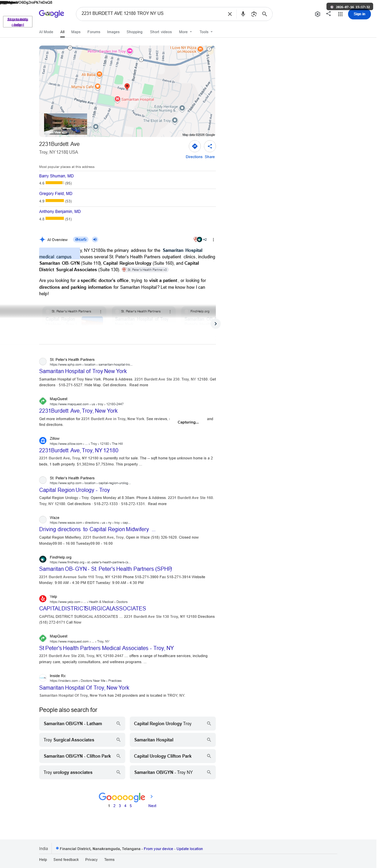Screen dimensions: 381x868
Task: Open AI Overview sources +2 icon cluster
Action: tap(200, 240)
